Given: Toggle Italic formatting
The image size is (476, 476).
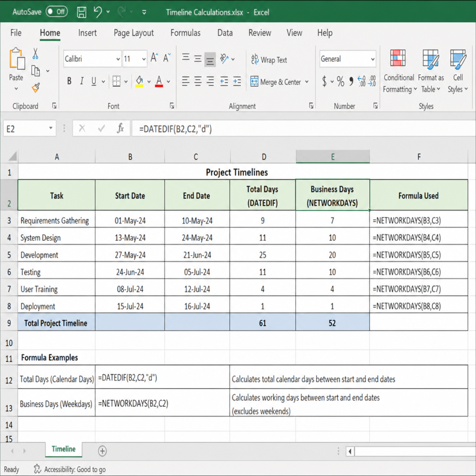Looking at the screenshot, I should 82,81.
